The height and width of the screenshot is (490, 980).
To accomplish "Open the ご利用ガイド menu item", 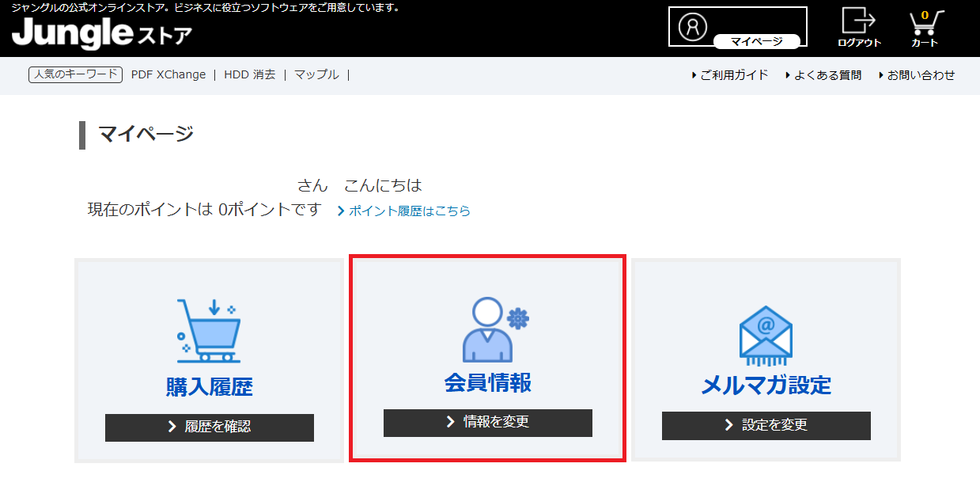I will tap(733, 74).
